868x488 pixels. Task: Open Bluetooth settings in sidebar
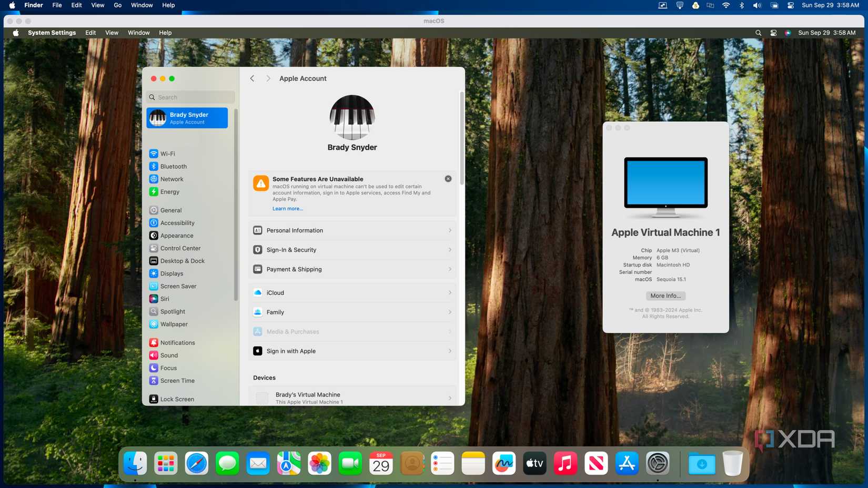168,166
